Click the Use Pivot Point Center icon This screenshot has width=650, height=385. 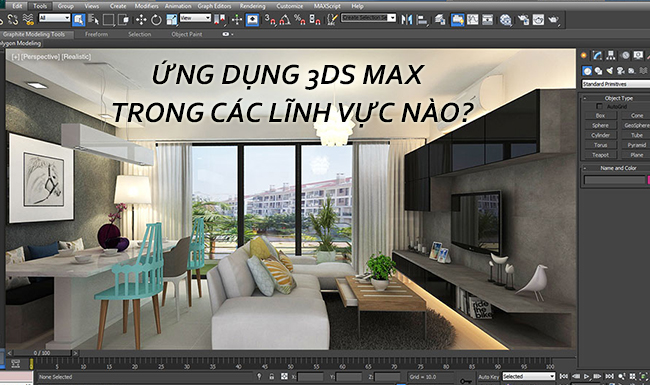coord(220,19)
